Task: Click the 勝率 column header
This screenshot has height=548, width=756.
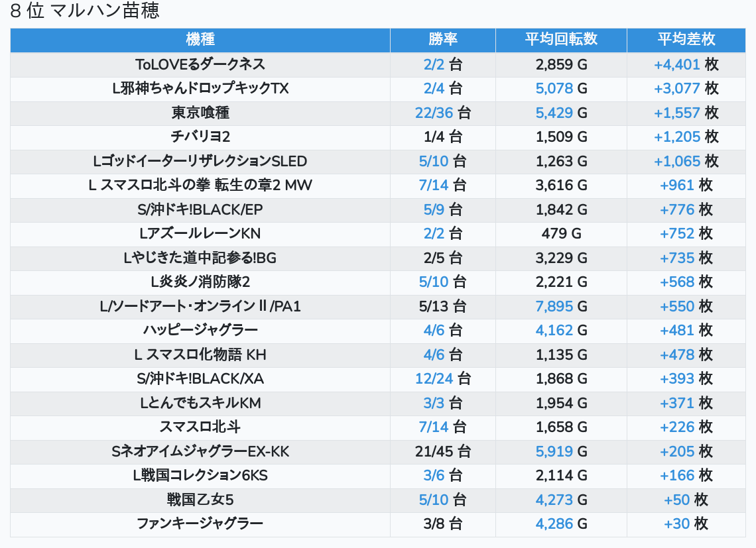Action: (442, 40)
